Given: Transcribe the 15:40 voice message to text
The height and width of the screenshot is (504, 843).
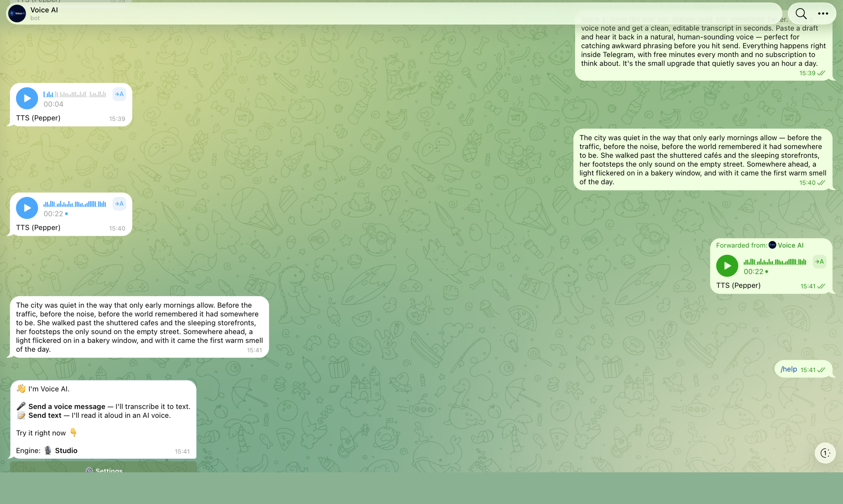Looking at the screenshot, I should [119, 204].
